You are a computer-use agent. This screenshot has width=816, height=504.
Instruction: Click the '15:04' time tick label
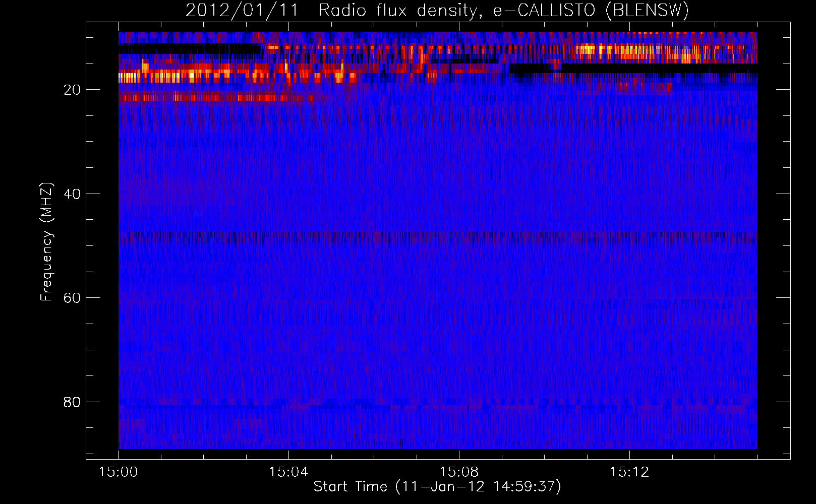pyautogui.click(x=288, y=472)
